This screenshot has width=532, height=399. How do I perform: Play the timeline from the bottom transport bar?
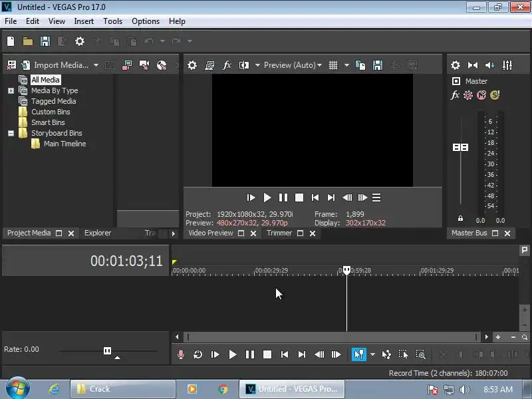click(x=232, y=354)
